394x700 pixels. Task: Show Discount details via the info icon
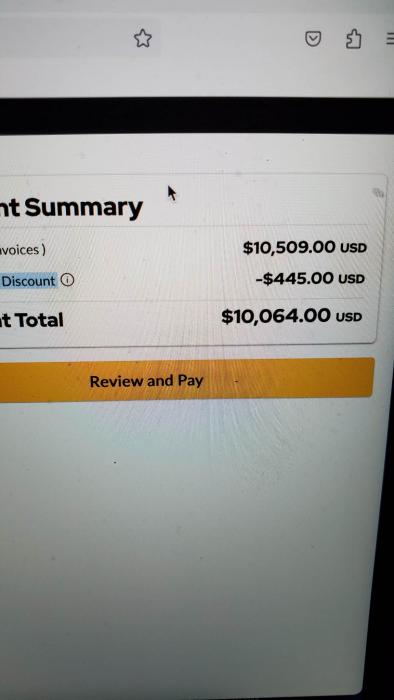coord(67,280)
